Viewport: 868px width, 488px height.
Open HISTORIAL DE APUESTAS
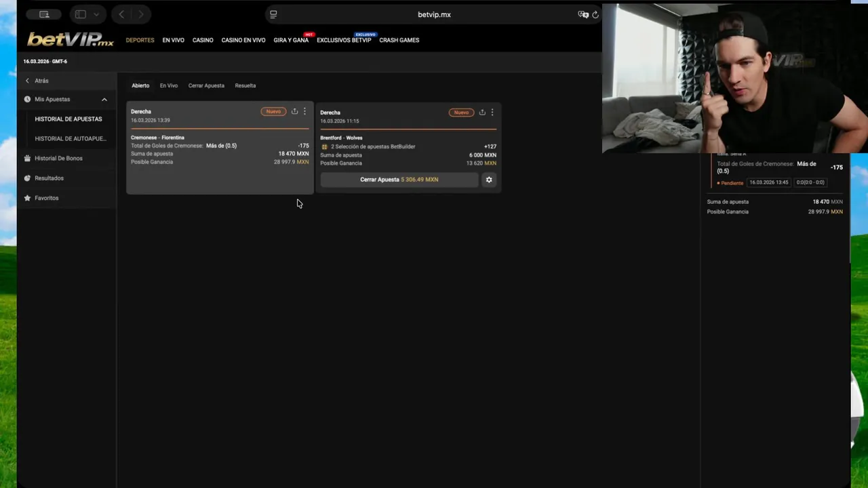point(68,119)
